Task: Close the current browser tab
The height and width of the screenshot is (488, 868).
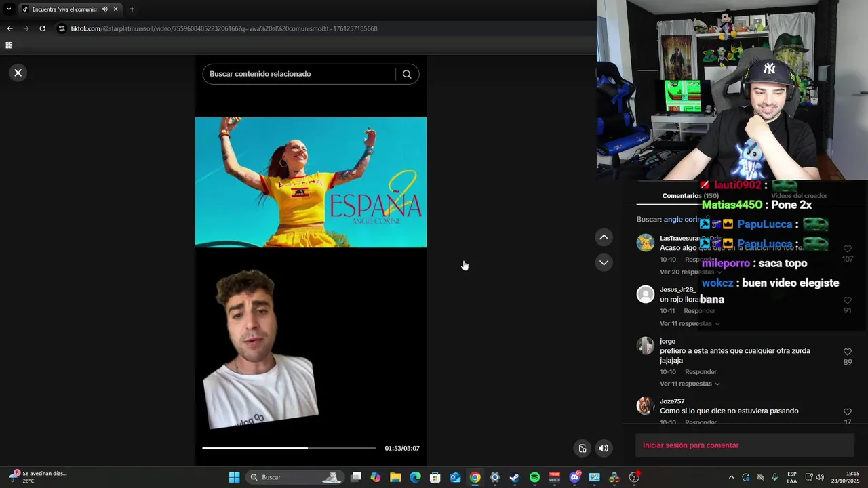Action: tap(115, 9)
